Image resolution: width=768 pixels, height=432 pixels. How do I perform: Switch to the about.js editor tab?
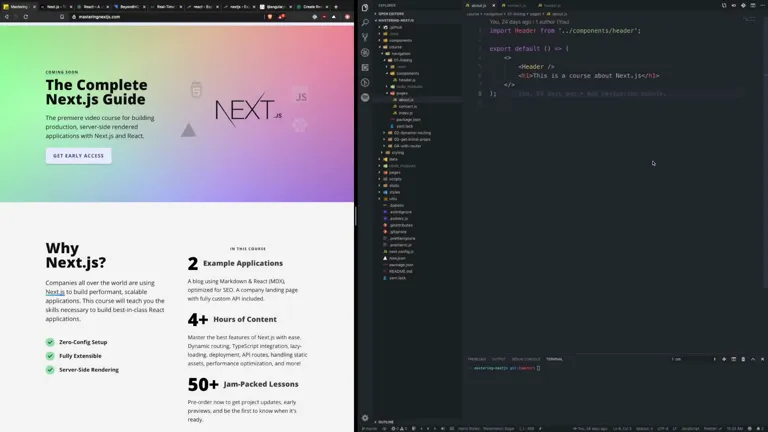(x=478, y=5)
